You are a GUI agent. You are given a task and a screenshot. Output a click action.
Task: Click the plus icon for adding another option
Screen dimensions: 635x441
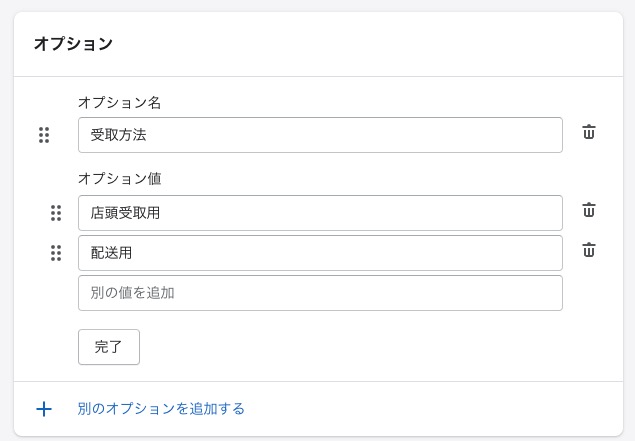44,409
